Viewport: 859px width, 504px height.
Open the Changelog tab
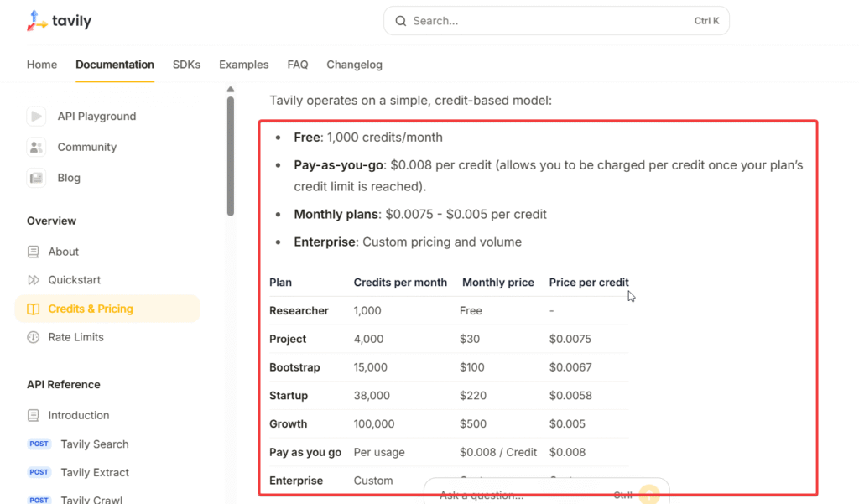coord(354,65)
